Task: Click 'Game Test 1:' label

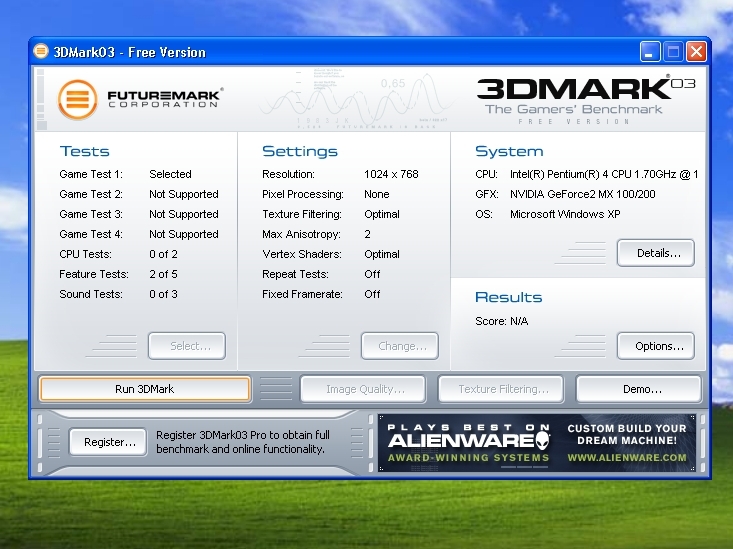Action: coord(91,174)
